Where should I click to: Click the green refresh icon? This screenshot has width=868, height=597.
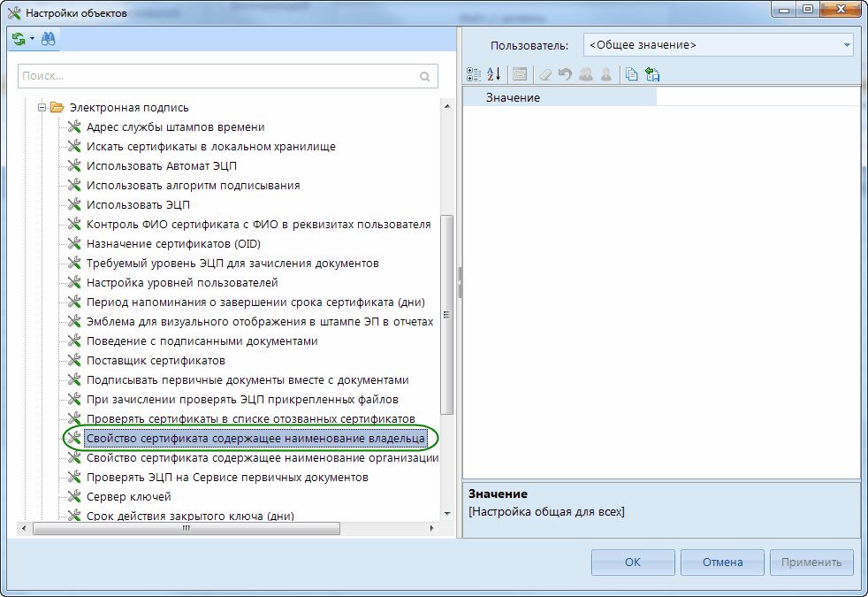(19, 39)
